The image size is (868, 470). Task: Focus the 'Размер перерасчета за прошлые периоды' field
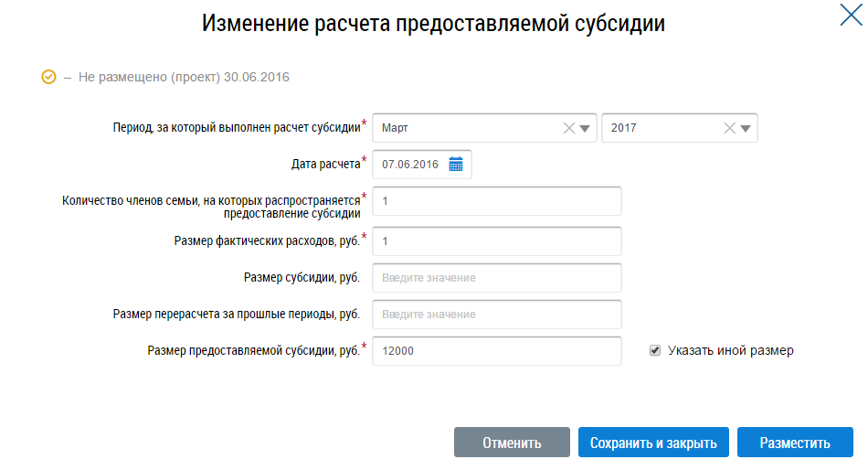[497, 315]
